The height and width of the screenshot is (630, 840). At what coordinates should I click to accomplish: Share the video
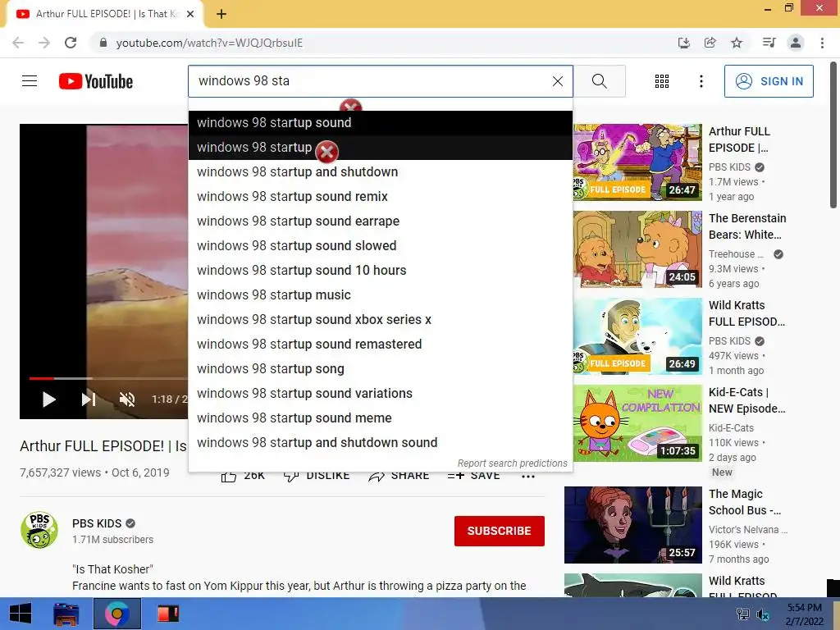[x=399, y=476]
